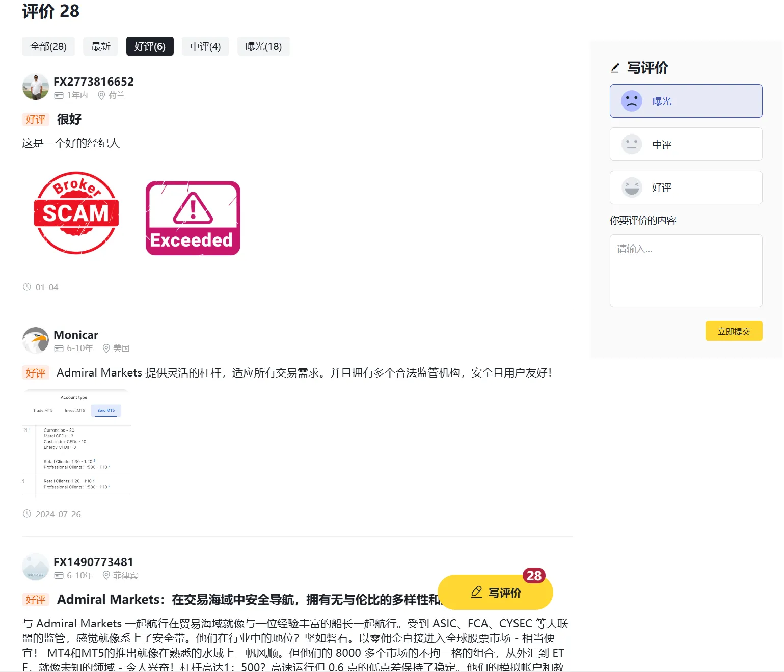Click the pen icon on the yellow 写评价 button
784x672 pixels.
click(x=476, y=592)
